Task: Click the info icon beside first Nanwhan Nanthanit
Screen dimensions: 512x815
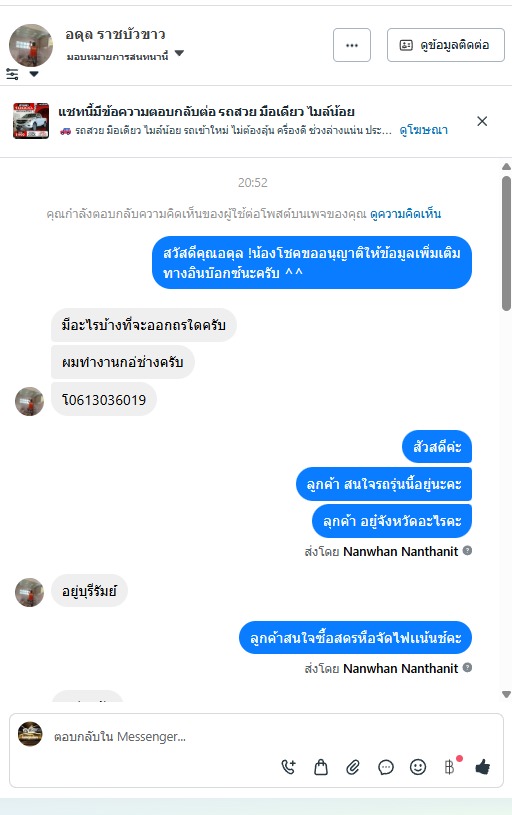Action: tap(467, 550)
